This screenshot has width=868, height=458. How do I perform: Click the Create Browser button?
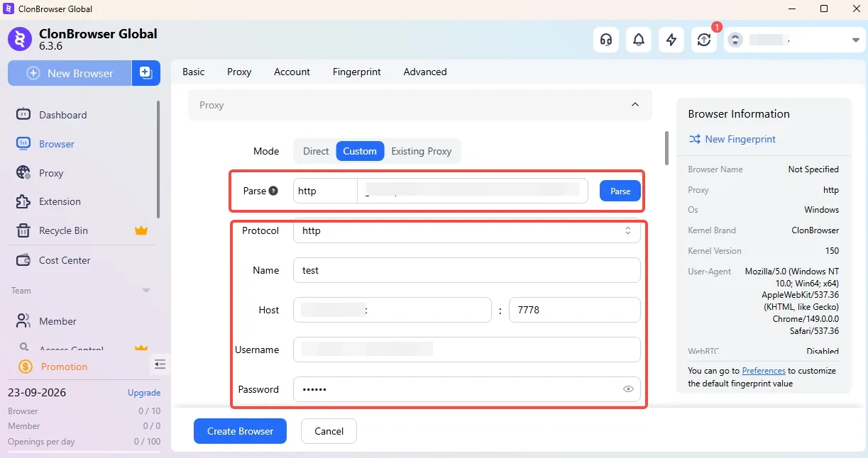[240, 431]
